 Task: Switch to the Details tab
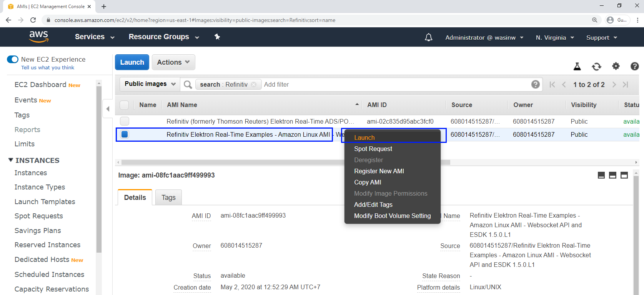pyautogui.click(x=135, y=198)
